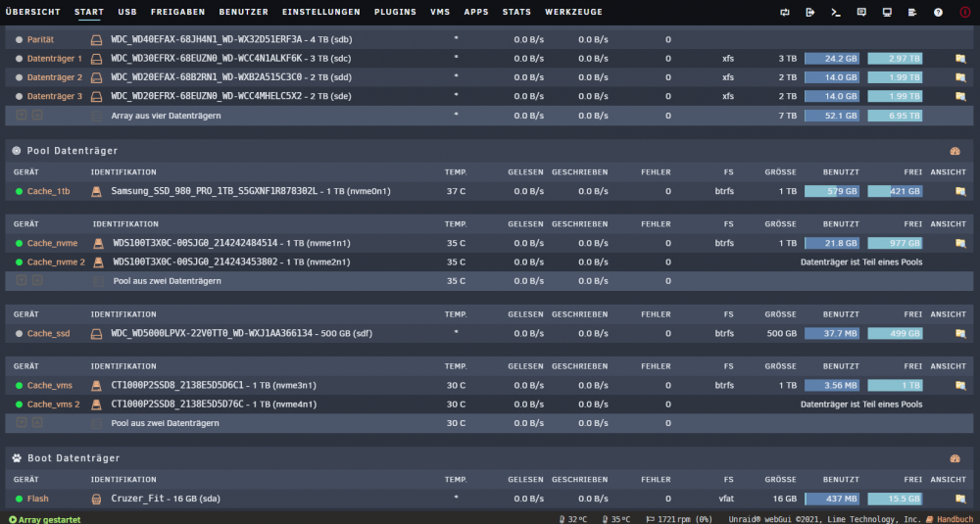Open the Cache_vms device link
The width and height of the screenshot is (980, 524).
tap(50, 385)
